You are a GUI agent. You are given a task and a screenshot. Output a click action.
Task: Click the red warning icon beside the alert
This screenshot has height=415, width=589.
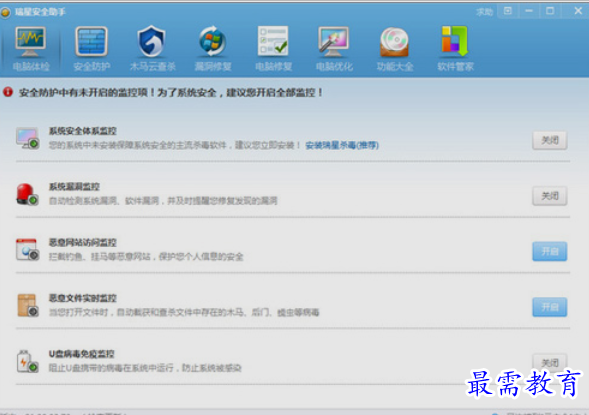[x=8, y=92]
